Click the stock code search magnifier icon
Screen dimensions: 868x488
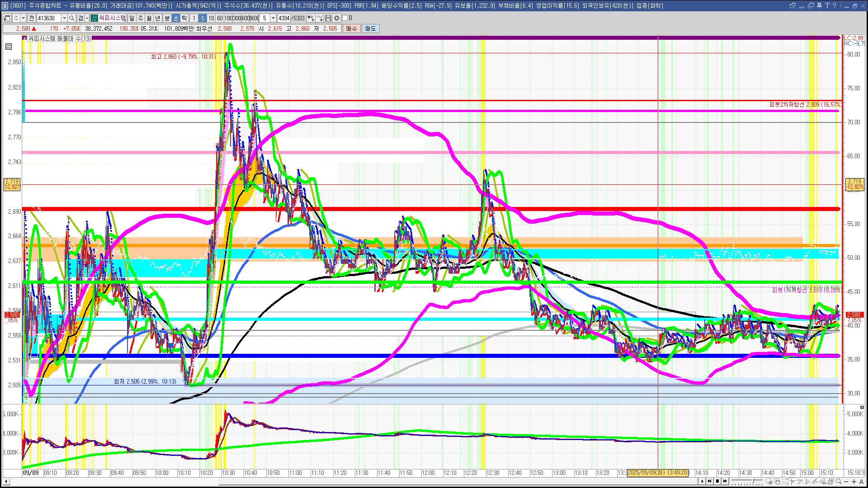pos(72,18)
